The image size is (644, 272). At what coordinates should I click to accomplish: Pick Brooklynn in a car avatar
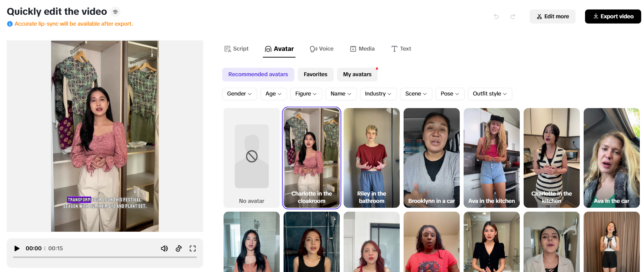point(432,158)
